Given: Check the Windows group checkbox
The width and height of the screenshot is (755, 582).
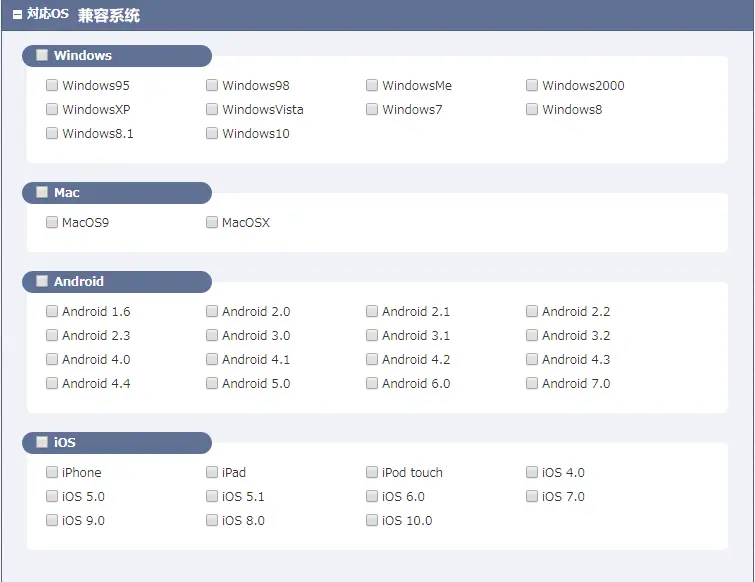Looking at the screenshot, I should pos(42,56).
